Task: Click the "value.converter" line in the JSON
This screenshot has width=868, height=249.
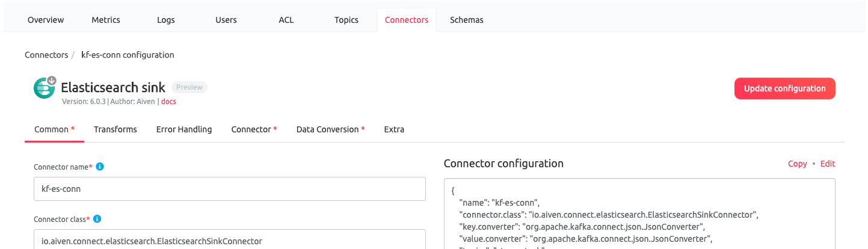Action: (x=585, y=239)
